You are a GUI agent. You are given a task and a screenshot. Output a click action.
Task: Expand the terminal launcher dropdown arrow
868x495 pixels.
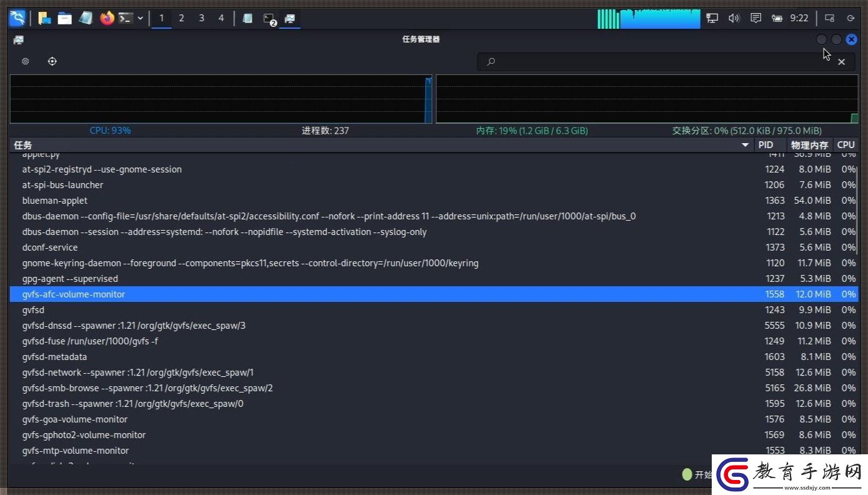tap(141, 18)
